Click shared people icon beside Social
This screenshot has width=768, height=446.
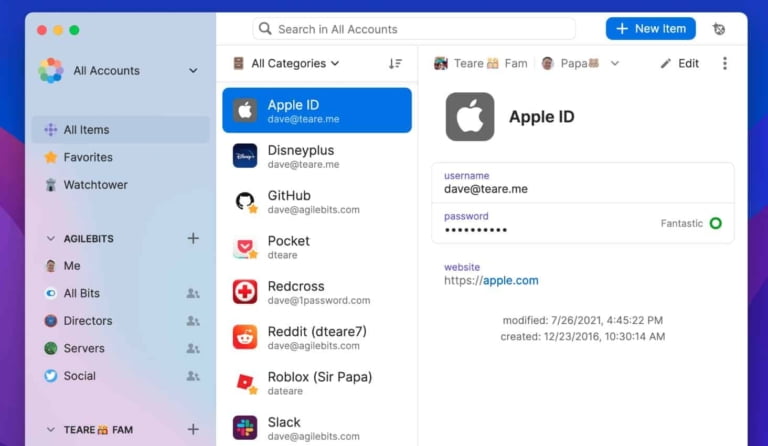pos(193,376)
